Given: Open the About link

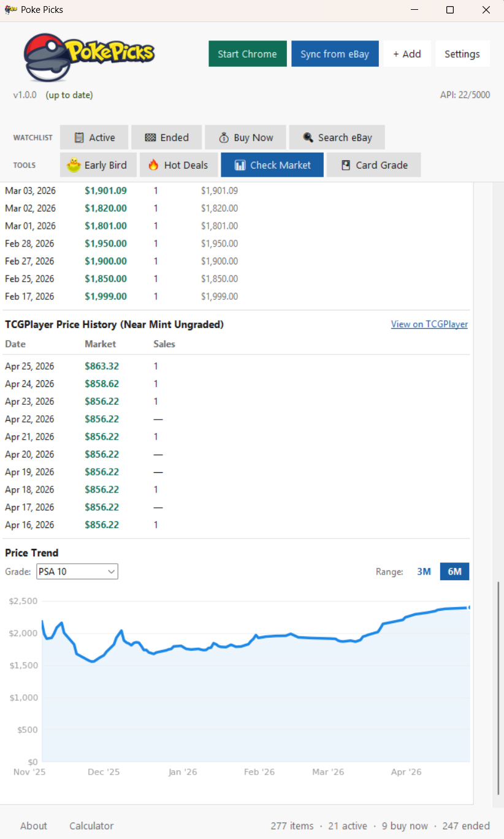Looking at the screenshot, I should click(x=34, y=826).
